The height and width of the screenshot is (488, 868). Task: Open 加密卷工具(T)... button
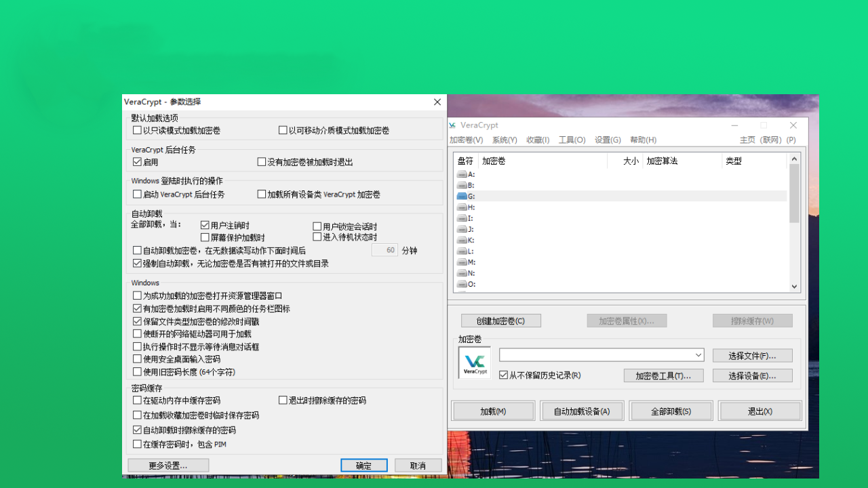click(663, 375)
